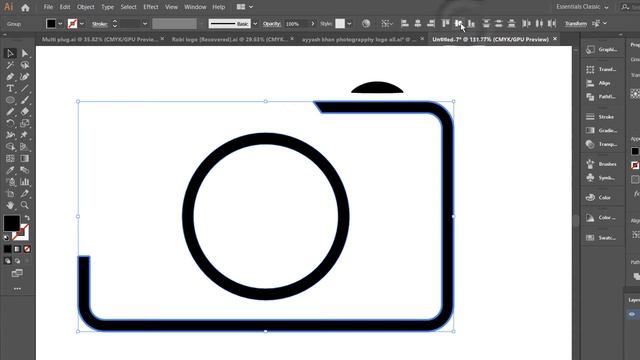Click control bar fill color swatch
The image size is (640, 360).
(51, 24)
